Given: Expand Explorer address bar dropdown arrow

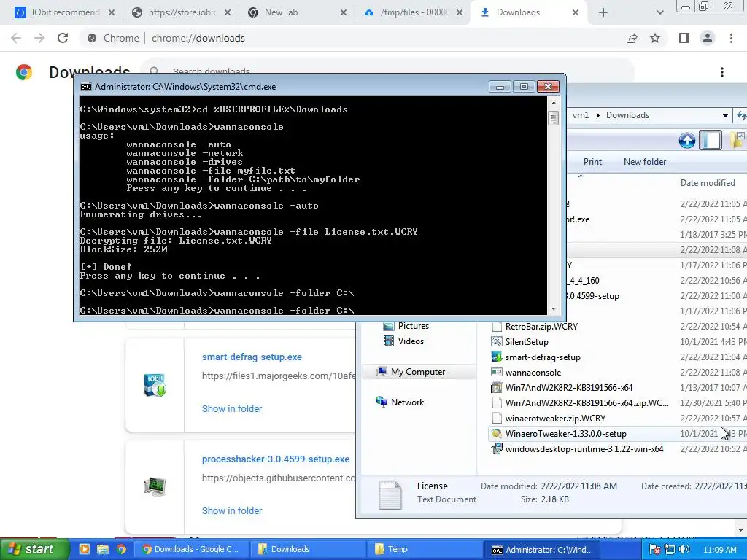Looking at the screenshot, I should point(725,115).
